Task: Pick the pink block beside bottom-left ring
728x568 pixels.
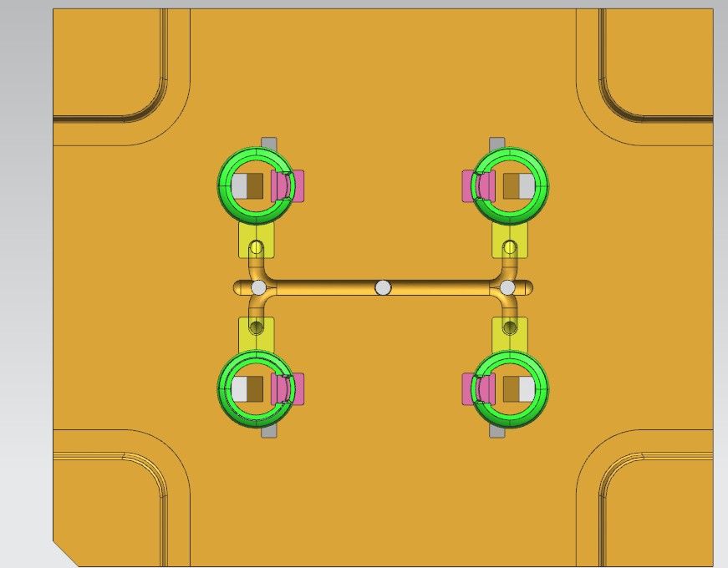Action: point(298,388)
